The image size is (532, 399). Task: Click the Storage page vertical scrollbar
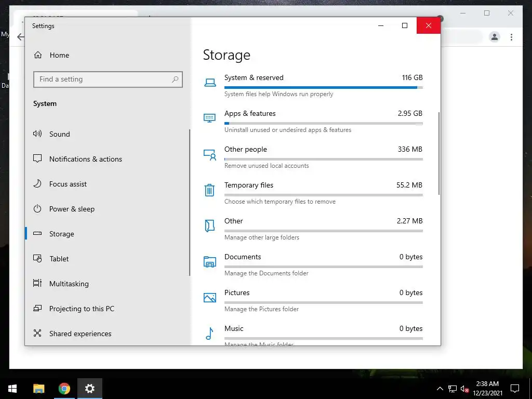coord(439,153)
